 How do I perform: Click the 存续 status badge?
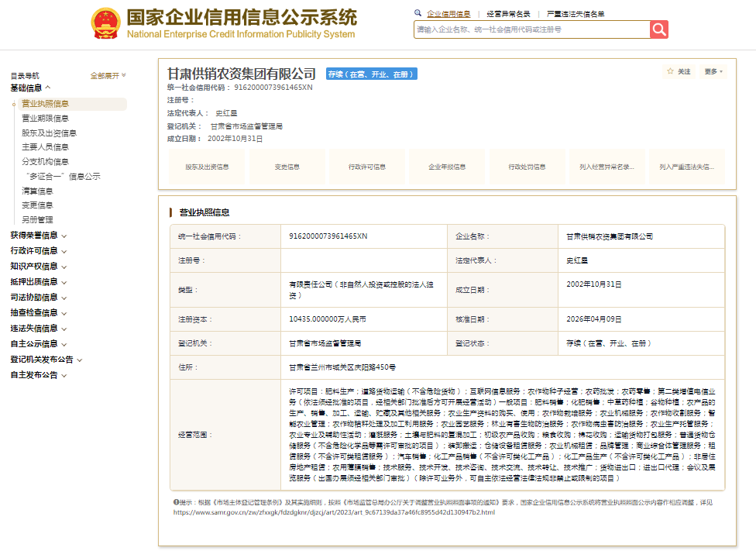click(x=371, y=74)
